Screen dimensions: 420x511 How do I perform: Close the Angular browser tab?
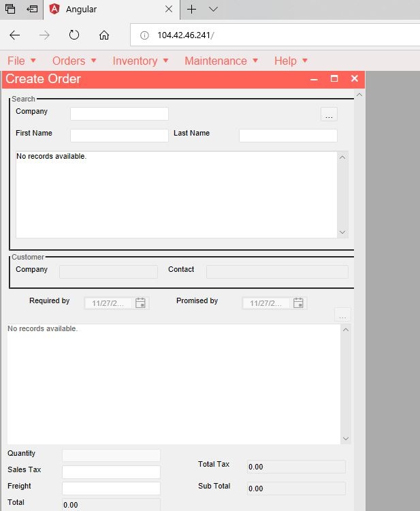click(x=169, y=9)
